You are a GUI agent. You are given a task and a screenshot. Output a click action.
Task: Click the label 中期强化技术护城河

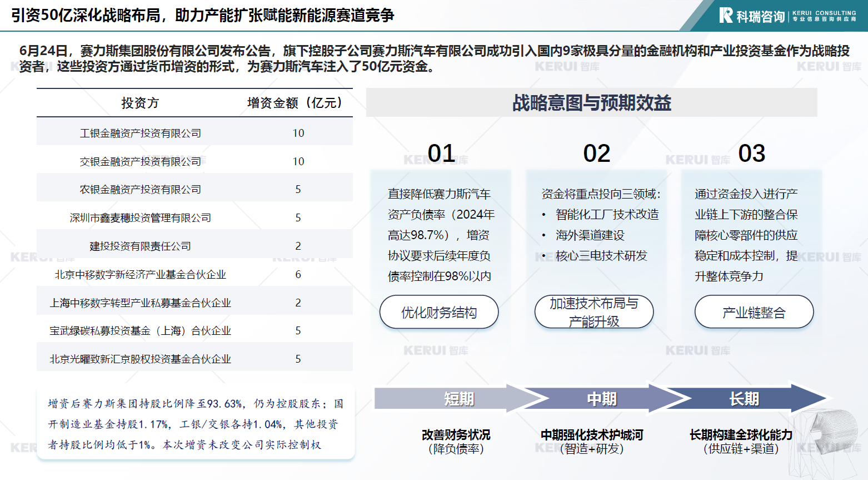pyautogui.click(x=592, y=434)
